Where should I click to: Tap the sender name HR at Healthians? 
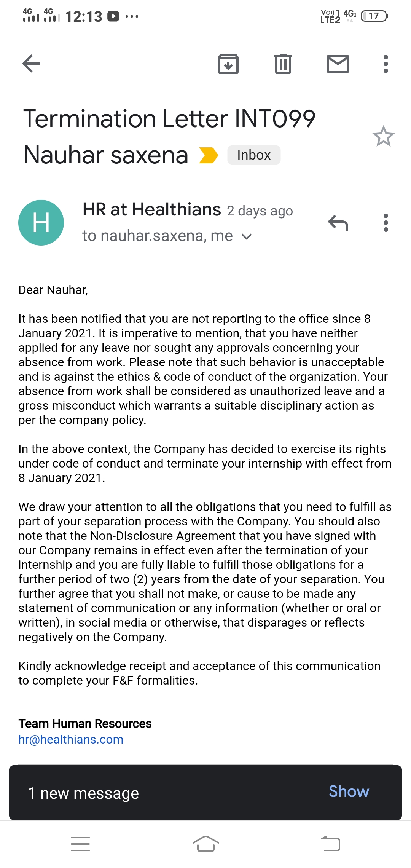[x=151, y=210]
